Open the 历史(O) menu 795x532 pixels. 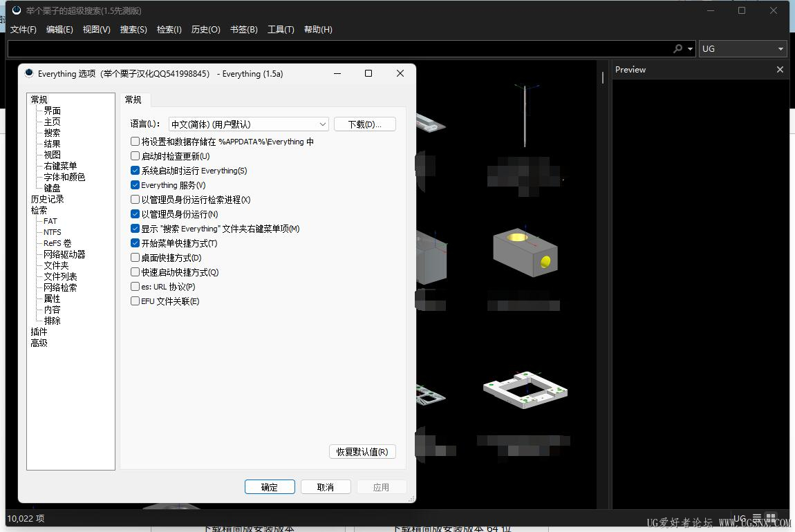click(205, 30)
